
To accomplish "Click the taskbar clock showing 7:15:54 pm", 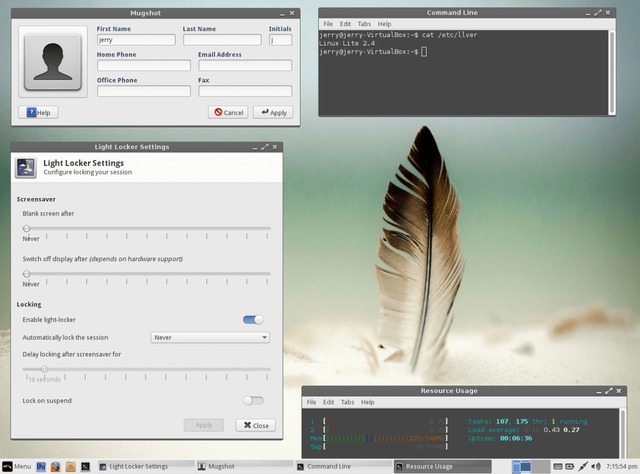I will click(621, 466).
